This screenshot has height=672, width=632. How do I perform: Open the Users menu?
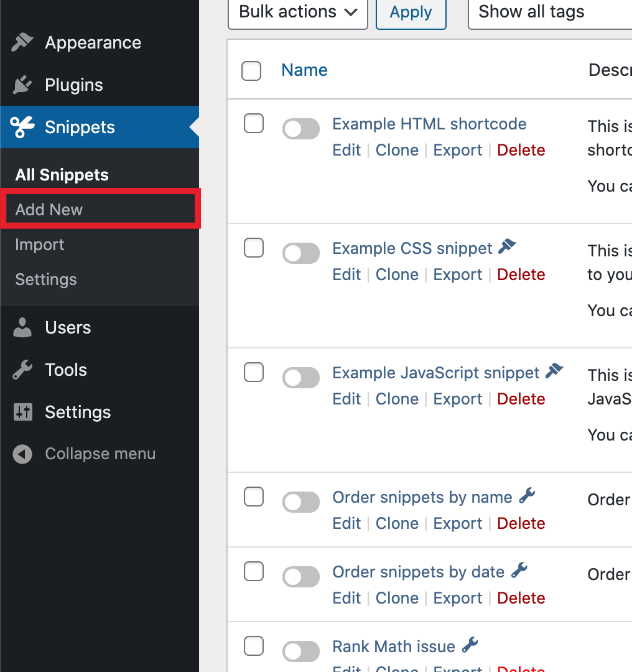100,327
